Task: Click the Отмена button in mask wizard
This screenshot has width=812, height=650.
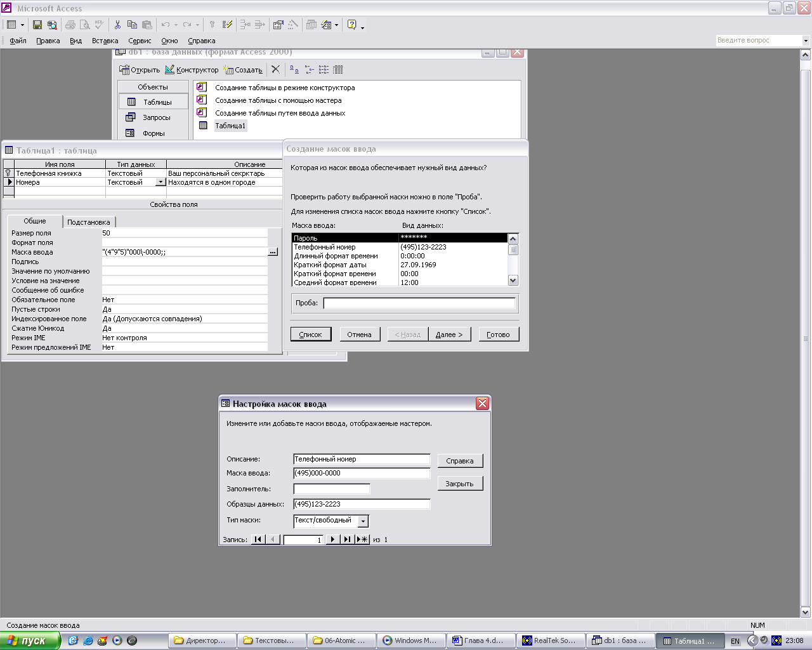Action: click(359, 335)
